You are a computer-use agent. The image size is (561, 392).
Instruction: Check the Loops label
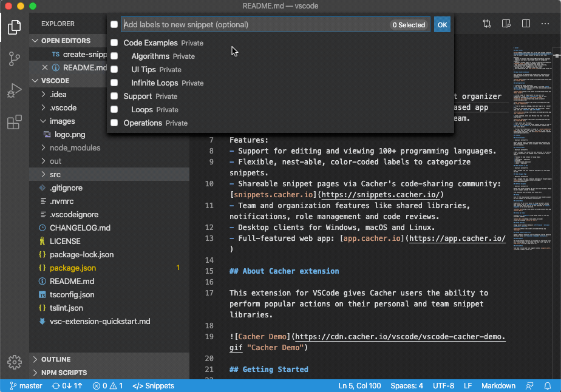point(114,109)
